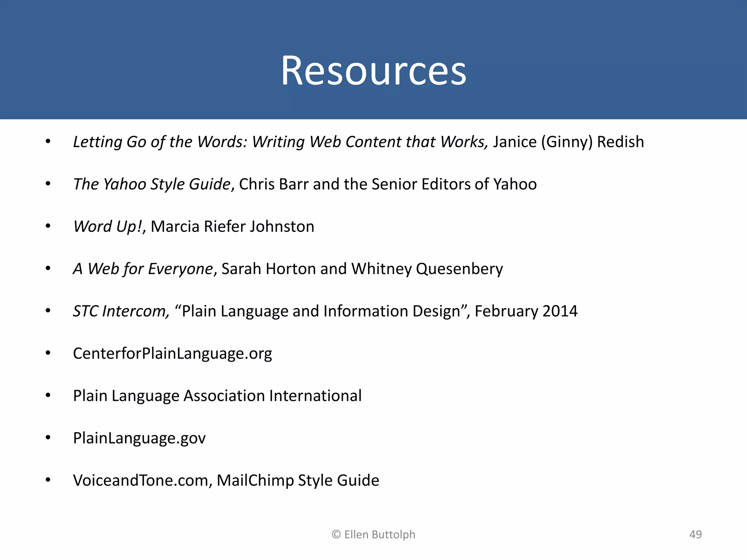The height and width of the screenshot is (560, 747).
Task: Select the 'STC Intercom' February 2014 entry
Action: 325,311
